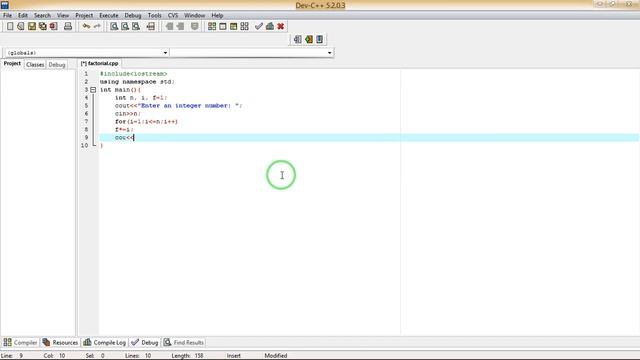Open the Execute menu

(109, 16)
